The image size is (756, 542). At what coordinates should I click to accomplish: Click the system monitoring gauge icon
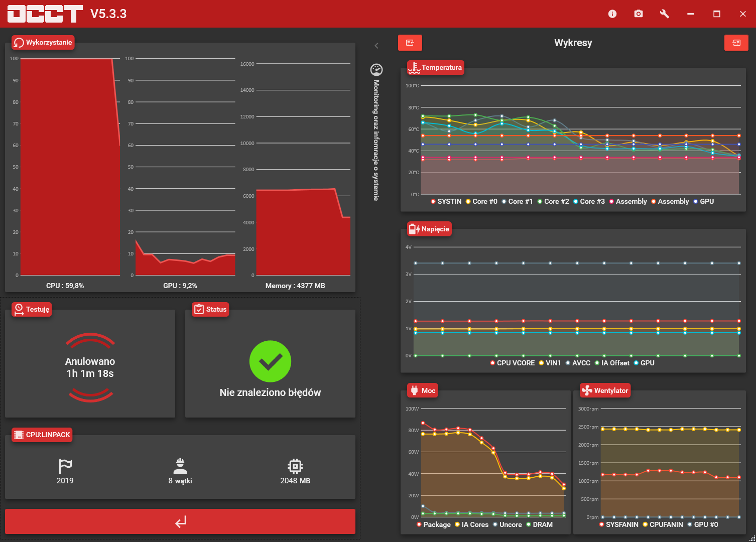376,70
